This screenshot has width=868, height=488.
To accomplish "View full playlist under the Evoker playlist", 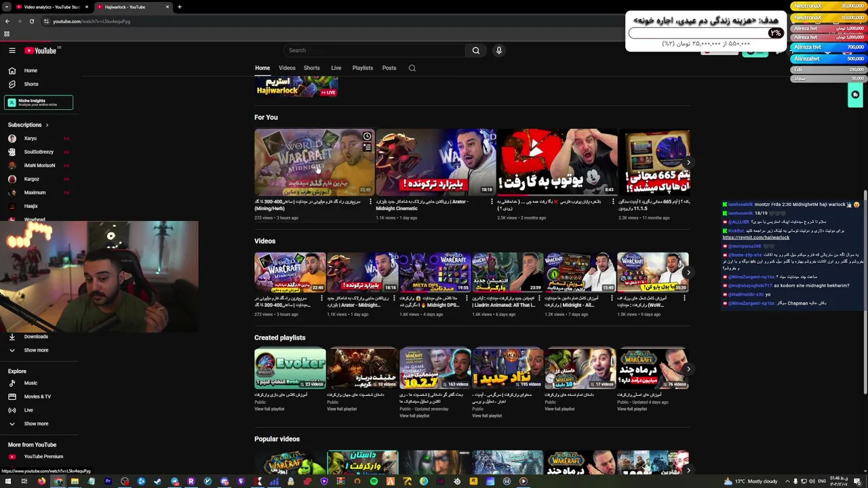I will click(x=269, y=409).
